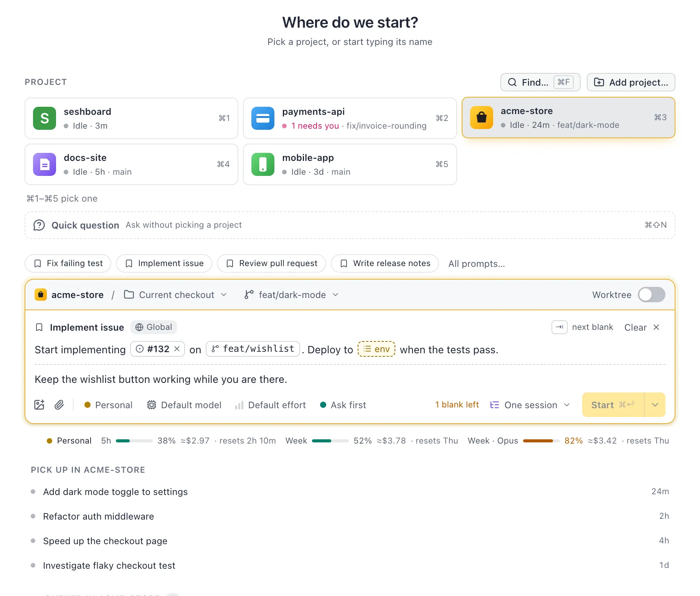Click the Week Opus 82% usage bar
Viewport: 700px width, 596px height.
541,441
